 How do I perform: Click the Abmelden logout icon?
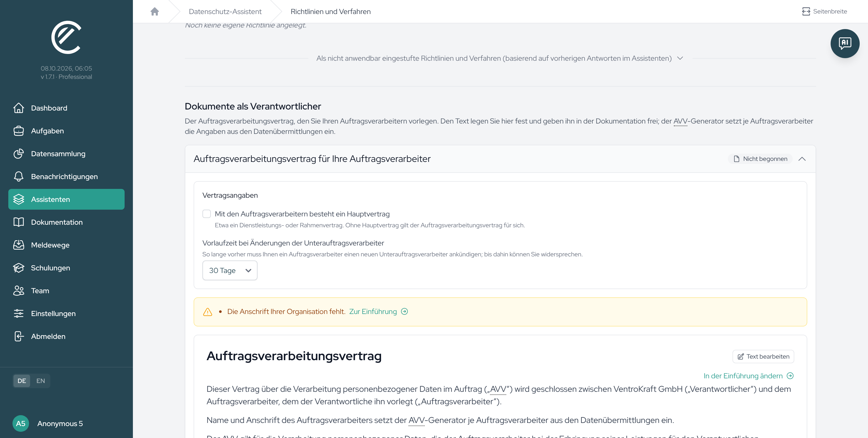tap(18, 336)
